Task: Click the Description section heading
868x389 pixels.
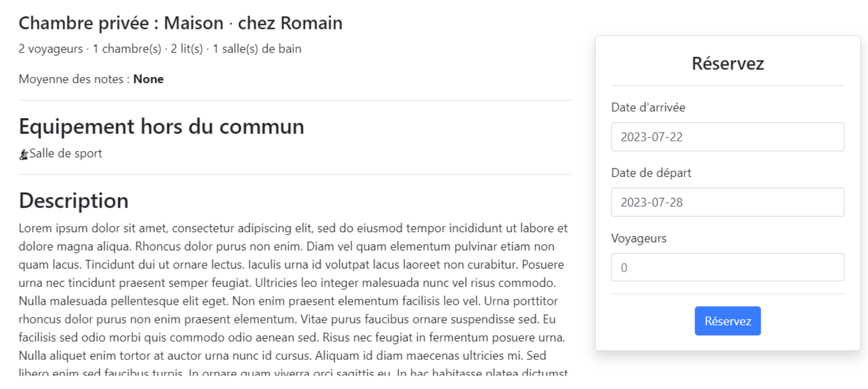Action: pyautogui.click(x=74, y=200)
